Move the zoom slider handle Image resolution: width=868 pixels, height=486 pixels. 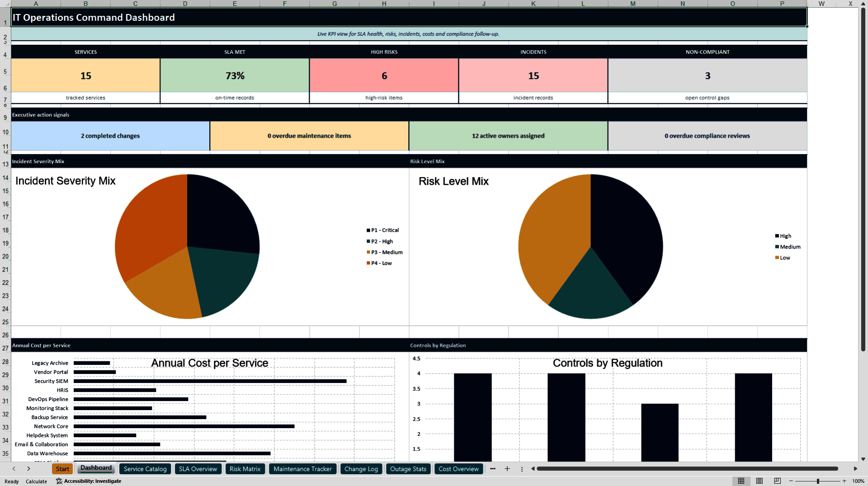click(x=818, y=481)
